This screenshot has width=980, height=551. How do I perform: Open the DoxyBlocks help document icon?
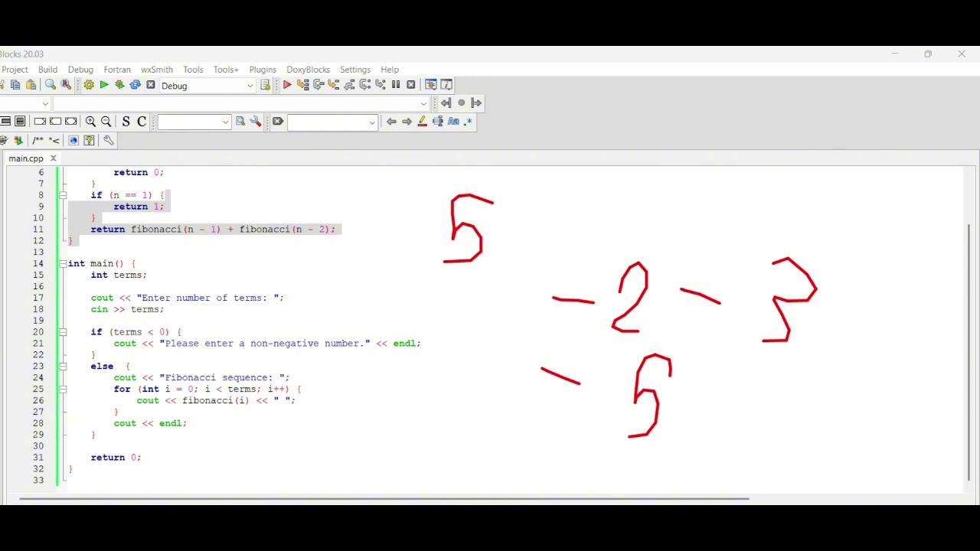click(x=90, y=141)
